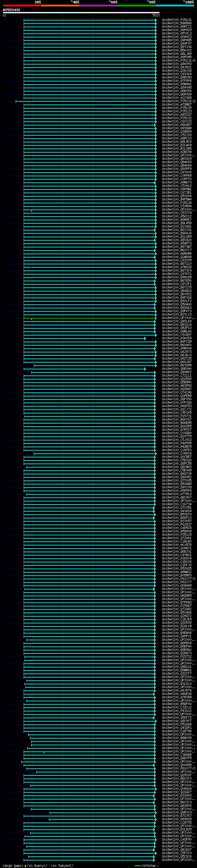
Task: Select hit UniRef100_P35131-2
Action: tap(179, 61)
